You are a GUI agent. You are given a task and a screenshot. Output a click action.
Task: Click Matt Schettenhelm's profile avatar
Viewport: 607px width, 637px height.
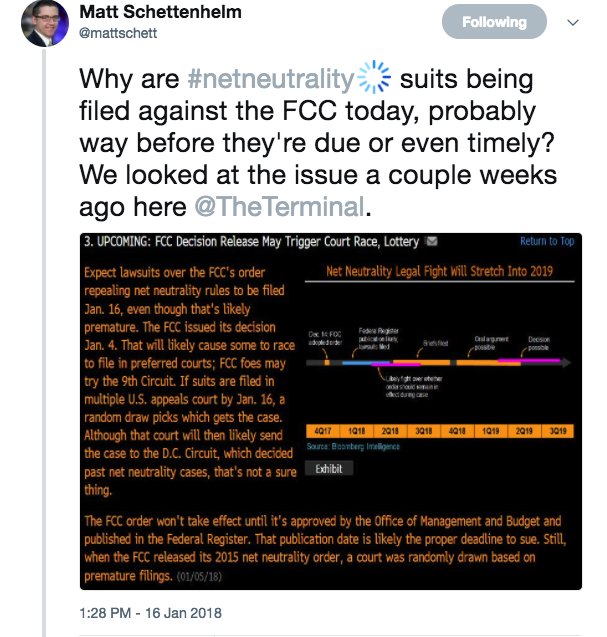point(45,23)
